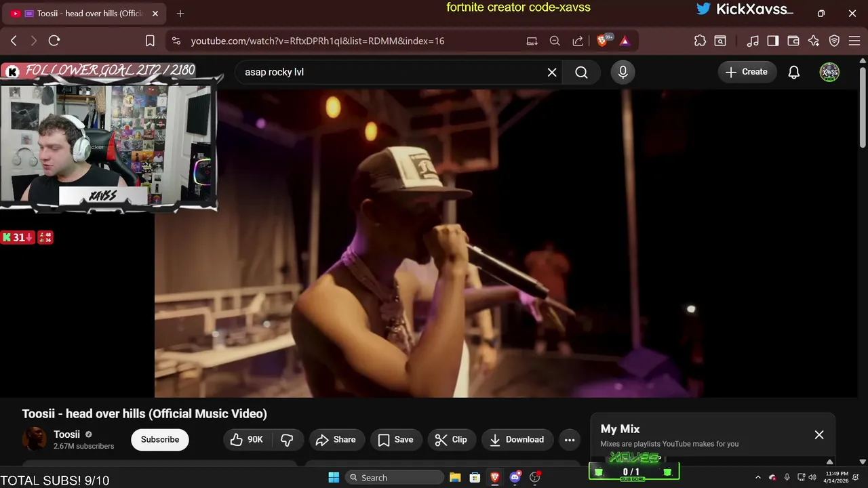Open more actions three-dot menu

coord(570,439)
